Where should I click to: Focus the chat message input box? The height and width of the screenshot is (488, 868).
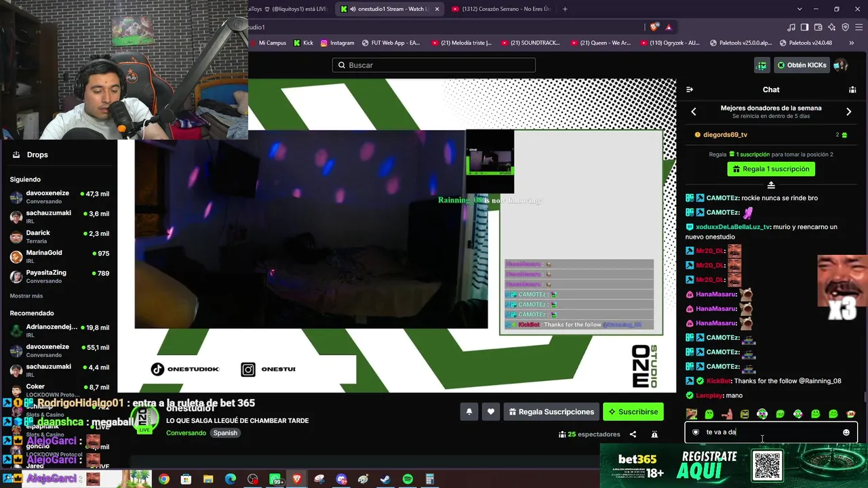(x=771, y=432)
